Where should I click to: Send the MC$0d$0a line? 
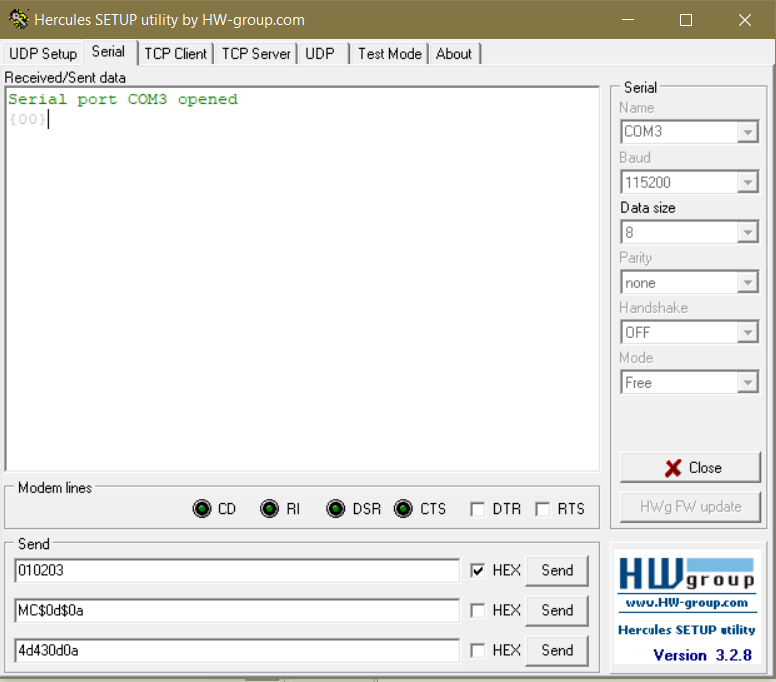click(557, 611)
